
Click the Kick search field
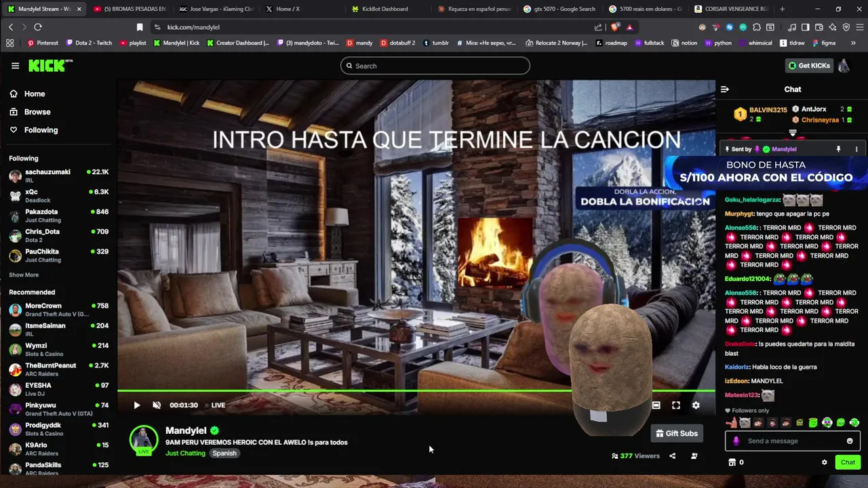pyautogui.click(x=435, y=66)
